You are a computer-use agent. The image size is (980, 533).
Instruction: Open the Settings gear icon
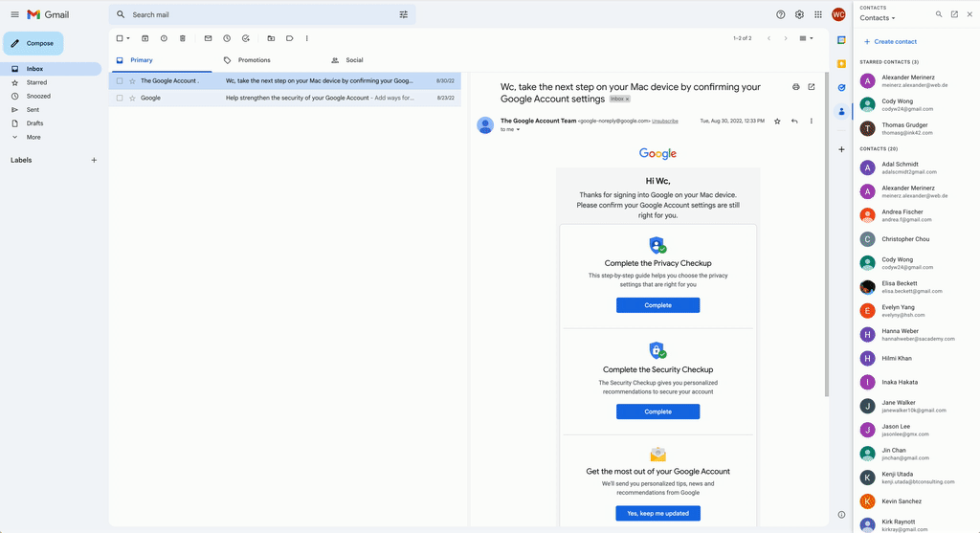click(799, 14)
